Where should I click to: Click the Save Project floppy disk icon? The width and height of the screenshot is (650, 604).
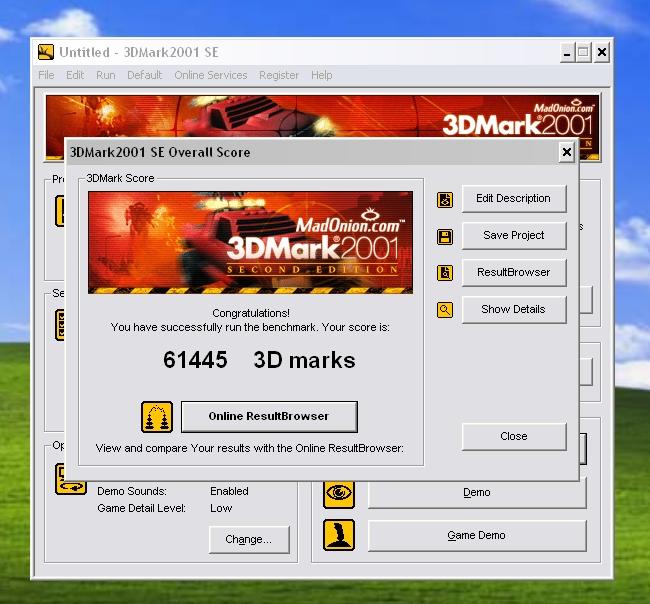tap(445, 237)
